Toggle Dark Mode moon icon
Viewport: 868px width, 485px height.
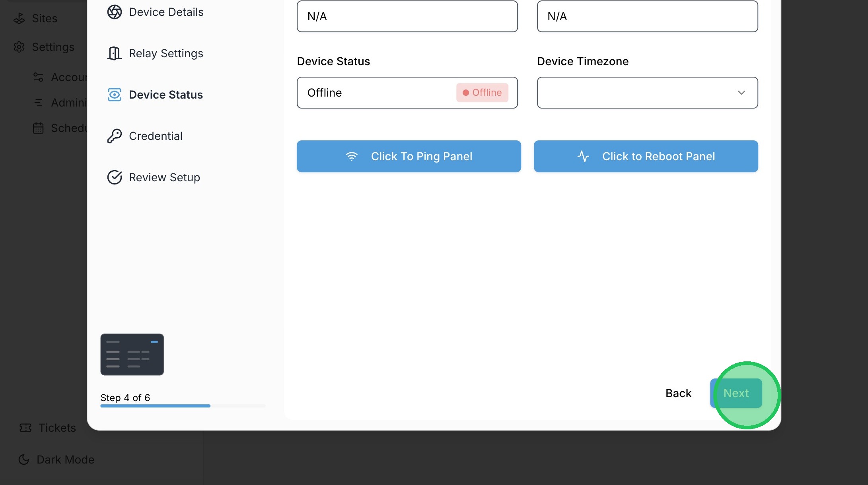[24, 460]
